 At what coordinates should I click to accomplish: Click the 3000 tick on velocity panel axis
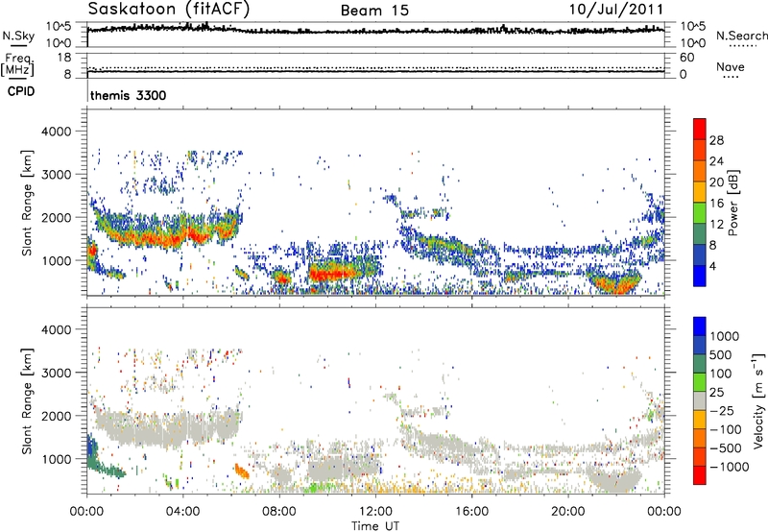(x=57, y=373)
